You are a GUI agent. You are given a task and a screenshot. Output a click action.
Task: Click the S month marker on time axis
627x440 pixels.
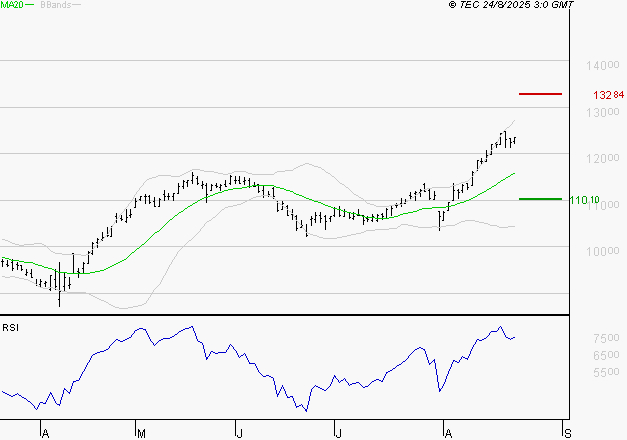coord(567,434)
